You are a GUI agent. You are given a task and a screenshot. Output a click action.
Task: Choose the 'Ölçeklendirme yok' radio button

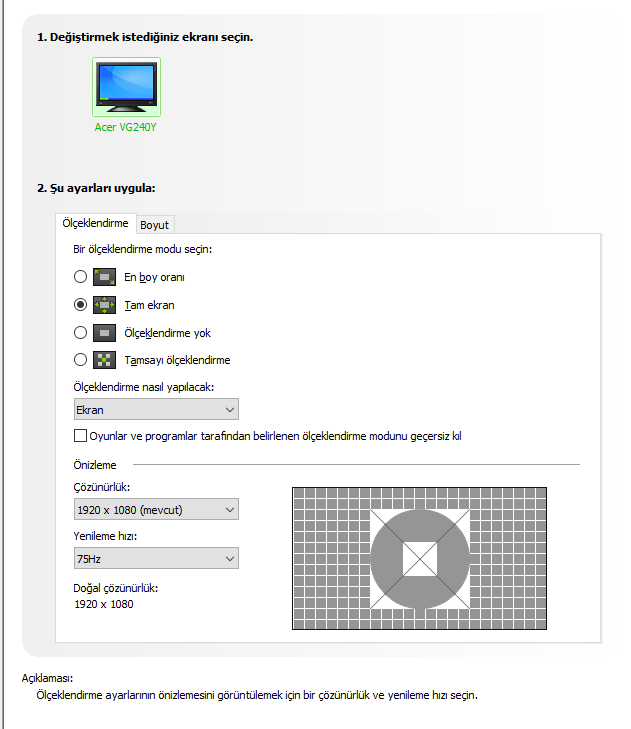(x=81, y=333)
